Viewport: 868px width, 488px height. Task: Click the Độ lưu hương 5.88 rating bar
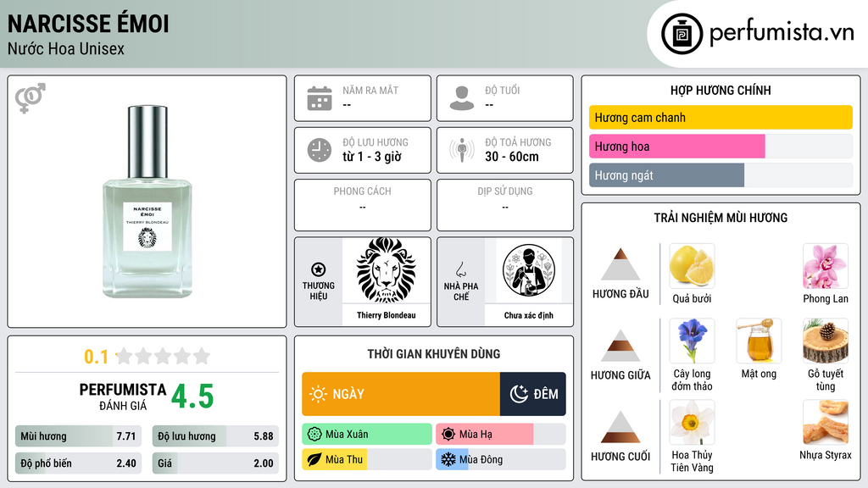tap(215, 436)
